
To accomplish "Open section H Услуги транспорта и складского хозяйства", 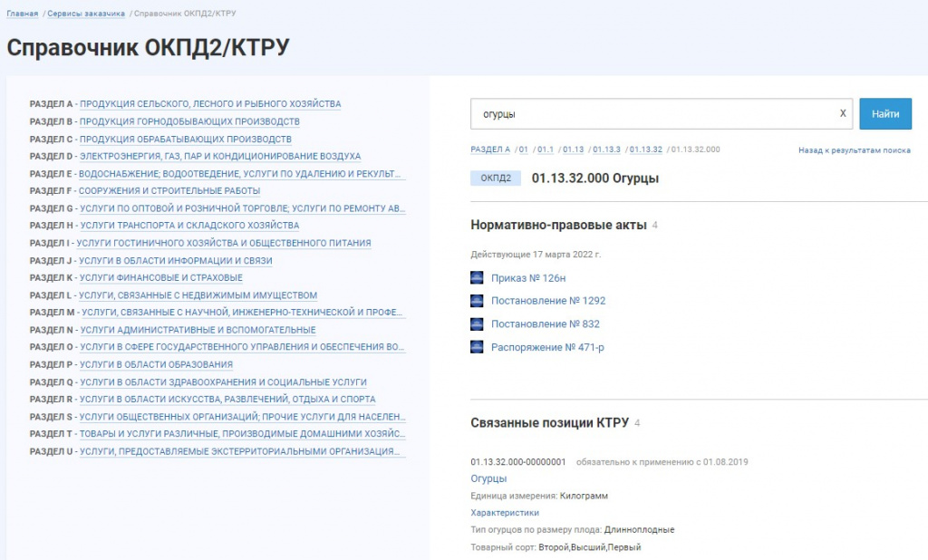I will (189, 226).
